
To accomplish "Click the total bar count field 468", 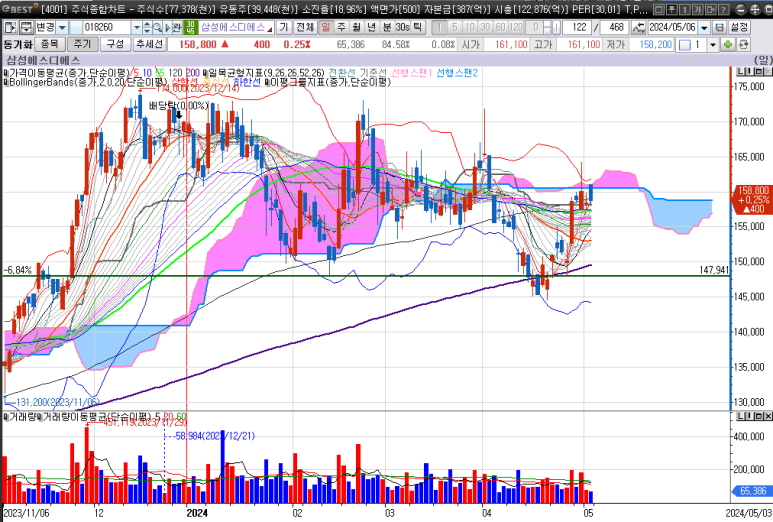I will (614, 27).
